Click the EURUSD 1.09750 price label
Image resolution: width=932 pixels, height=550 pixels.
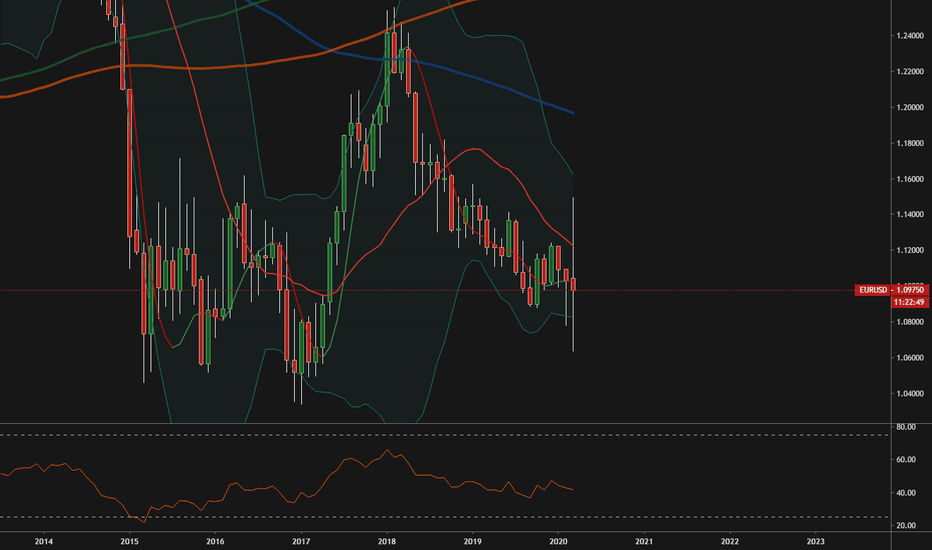point(892,290)
